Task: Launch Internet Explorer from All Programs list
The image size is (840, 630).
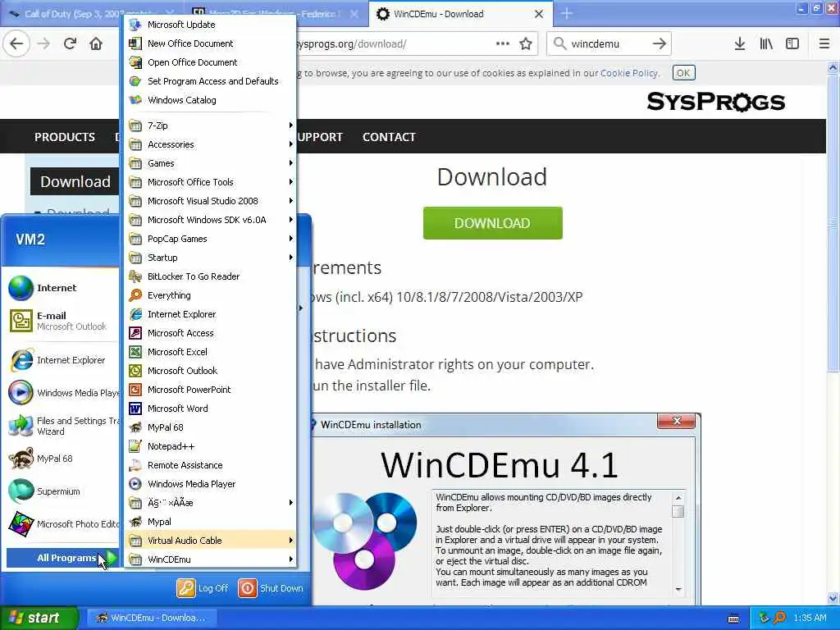Action: coord(210,314)
